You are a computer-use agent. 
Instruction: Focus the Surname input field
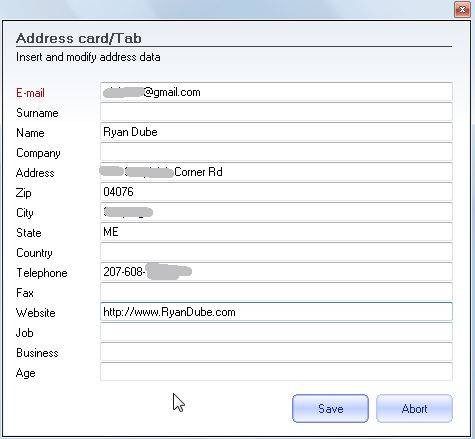click(276, 112)
